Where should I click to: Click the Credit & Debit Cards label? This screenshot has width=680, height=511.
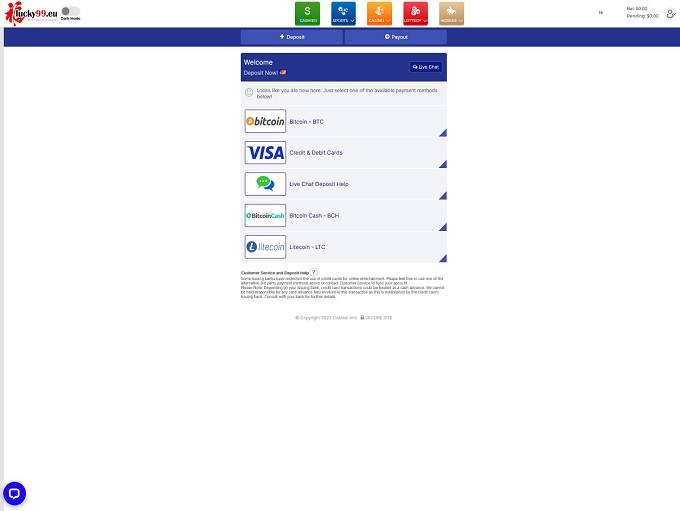click(316, 153)
